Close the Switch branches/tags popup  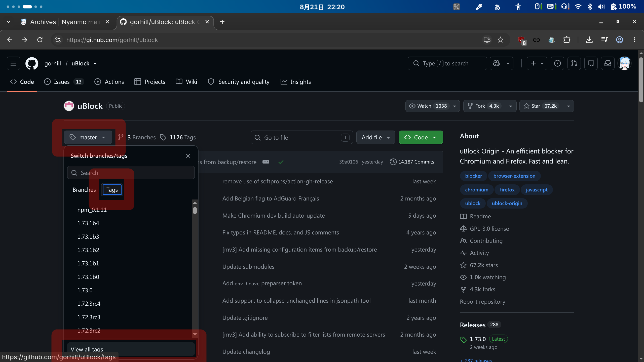188,156
